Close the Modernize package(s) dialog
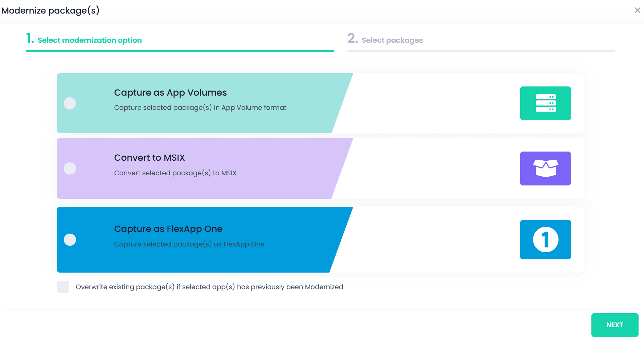644x337 pixels. (x=637, y=10)
